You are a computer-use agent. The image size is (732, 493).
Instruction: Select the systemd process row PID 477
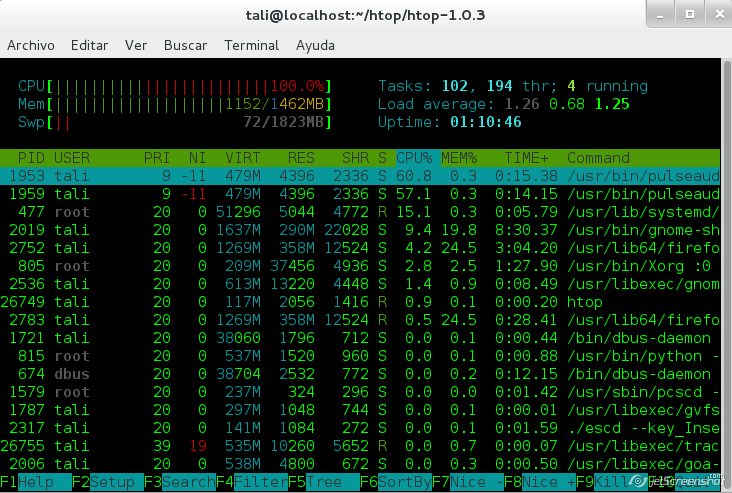360,212
